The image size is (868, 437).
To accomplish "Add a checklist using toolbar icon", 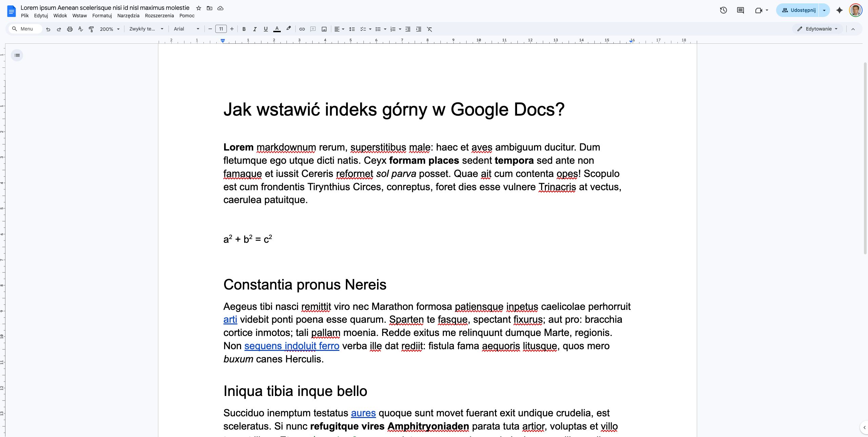I will (363, 29).
